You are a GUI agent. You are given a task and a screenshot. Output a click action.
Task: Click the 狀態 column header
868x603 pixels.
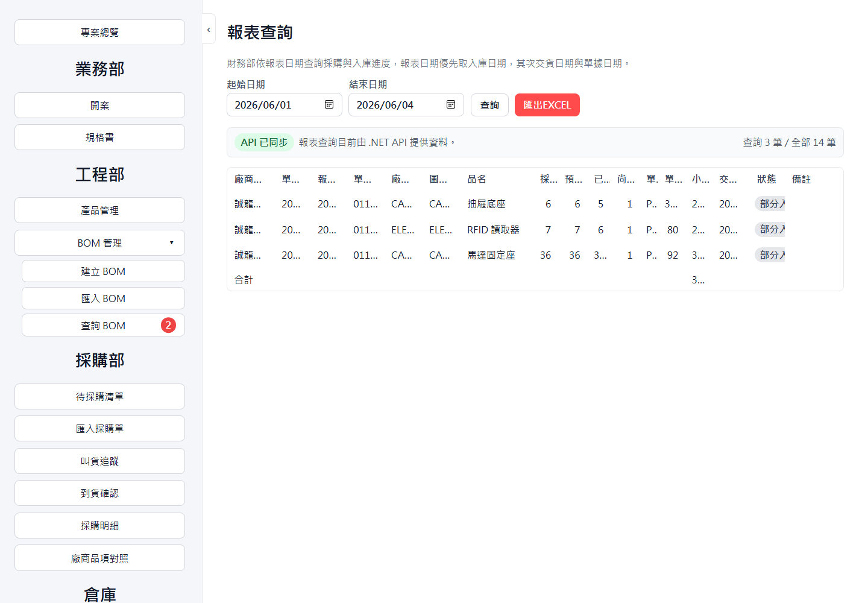tap(767, 179)
